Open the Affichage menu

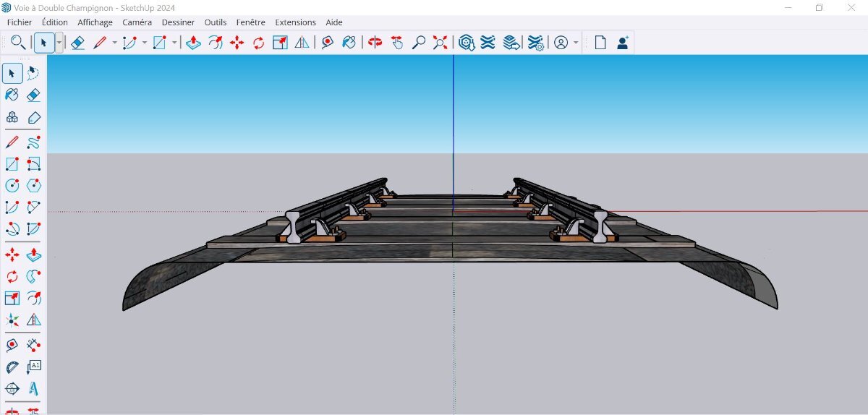click(95, 22)
